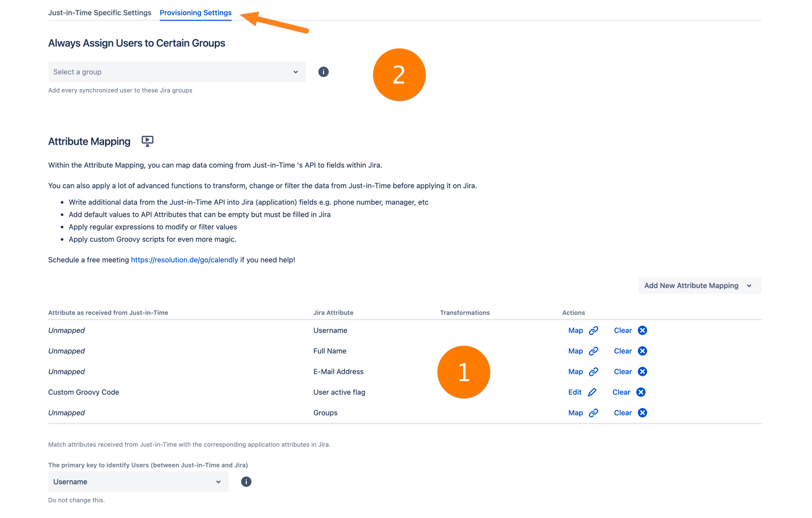Switch to Just-in-Time Specific Settings tab
Screen dimensions: 812x518
[x=100, y=13]
